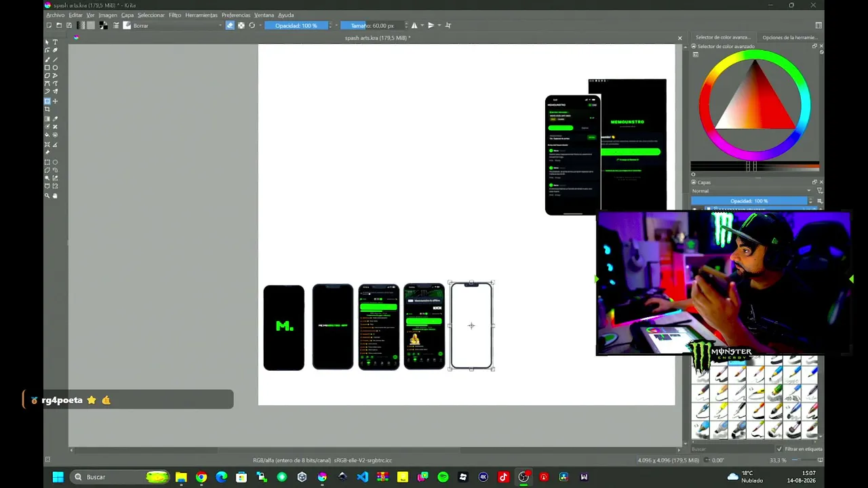This screenshot has width=868, height=488.
Task: Click the blank white phone mockup
Action: point(471,326)
